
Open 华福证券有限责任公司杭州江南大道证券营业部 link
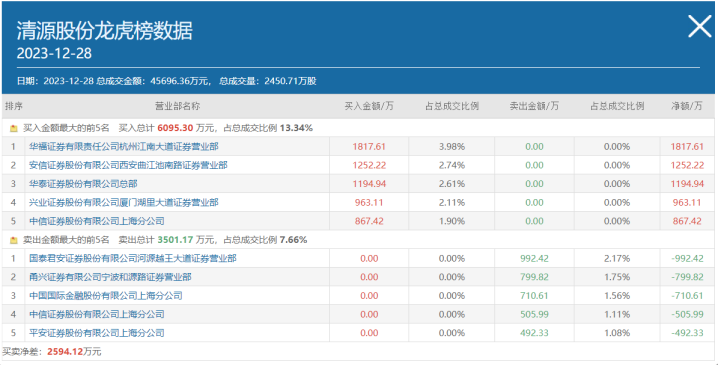click(x=124, y=147)
